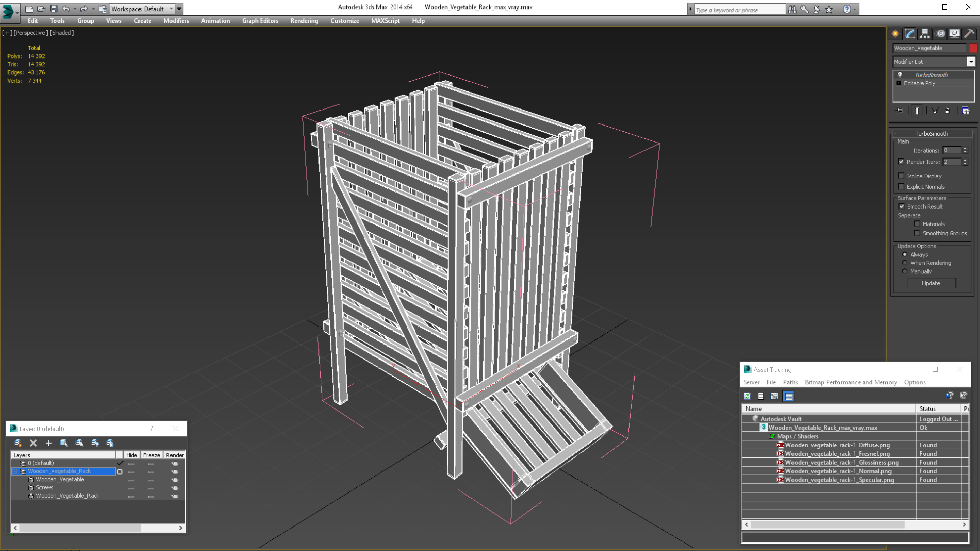This screenshot has height=551, width=980.
Task: Enable Separate by Materials checkbox
Action: 917,223
